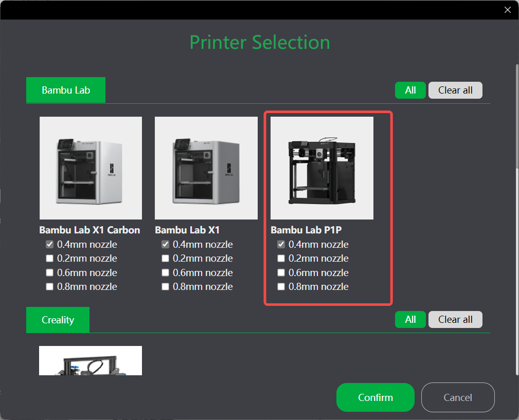Enable X1 Carbon 0.8mm nozzle

[50, 286]
